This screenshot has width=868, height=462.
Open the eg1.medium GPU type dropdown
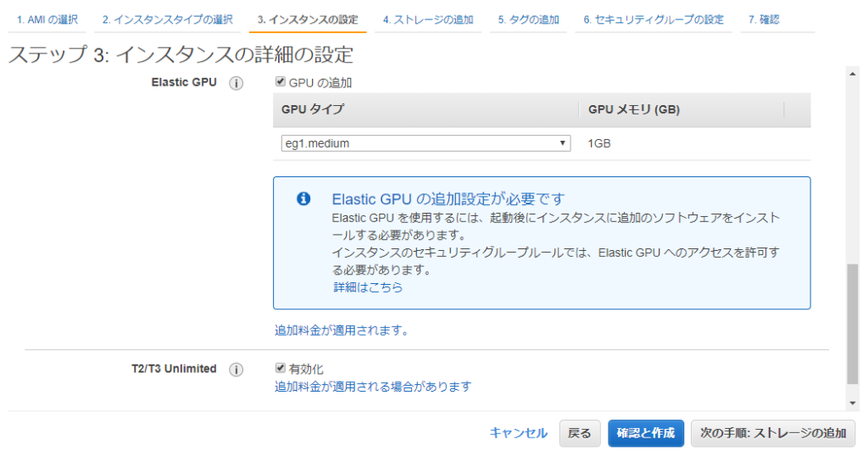click(426, 143)
